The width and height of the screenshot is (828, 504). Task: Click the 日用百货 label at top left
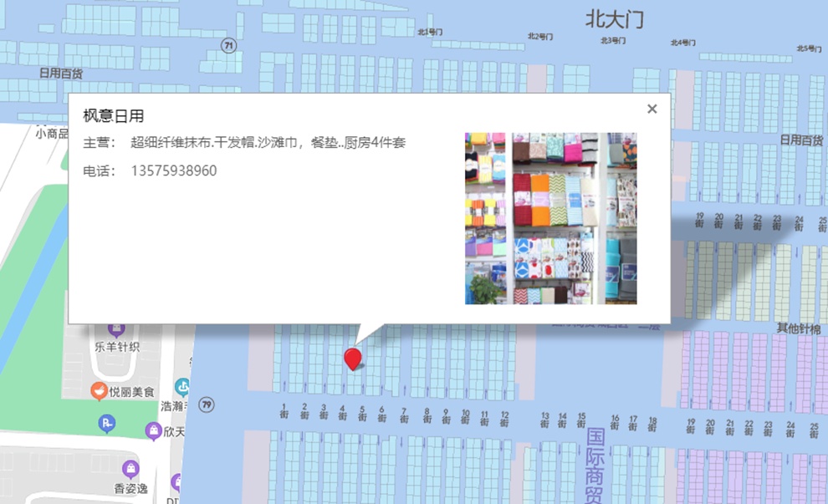coord(61,74)
